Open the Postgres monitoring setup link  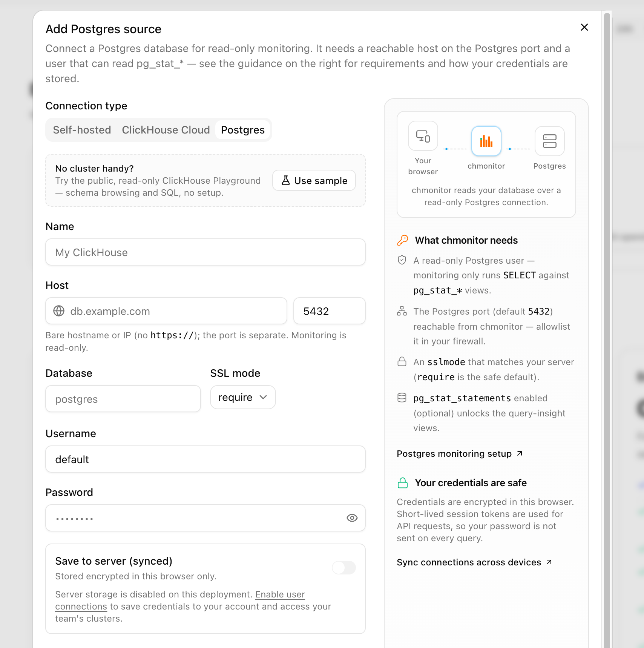(x=460, y=453)
